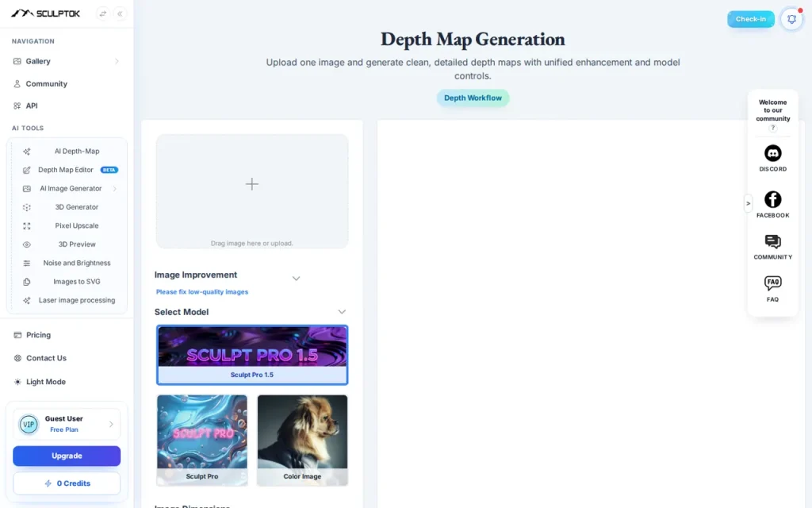Viewport: 812px width, 508px height.
Task: Click the Depth Map Editor pencil icon
Action: (x=27, y=170)
